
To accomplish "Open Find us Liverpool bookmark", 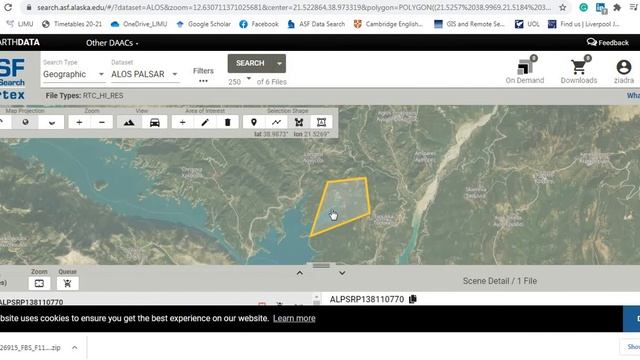I will coord(584,24).
